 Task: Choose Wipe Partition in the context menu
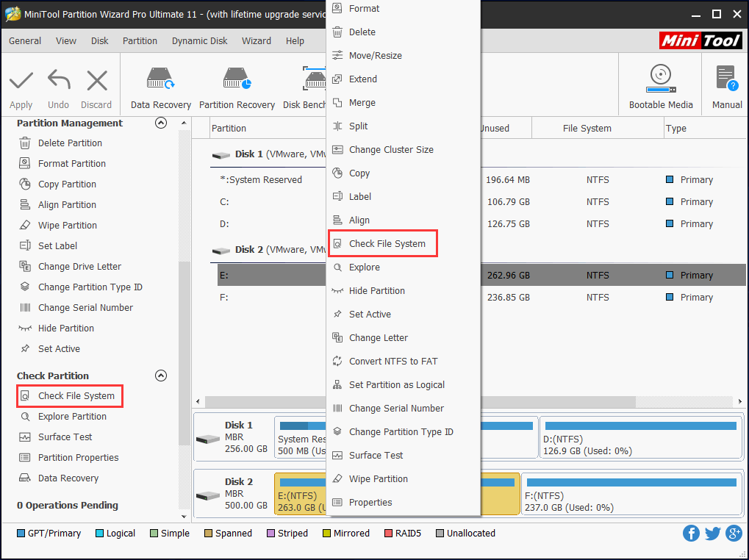click(x=403, y=478)
